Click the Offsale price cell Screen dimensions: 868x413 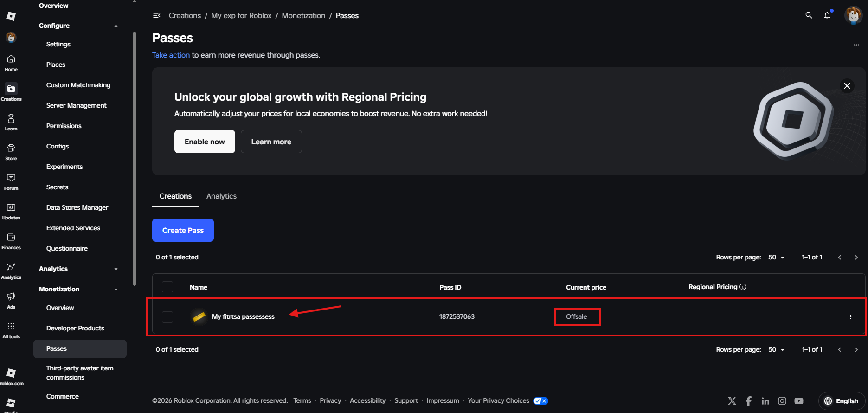click(577, 316)
